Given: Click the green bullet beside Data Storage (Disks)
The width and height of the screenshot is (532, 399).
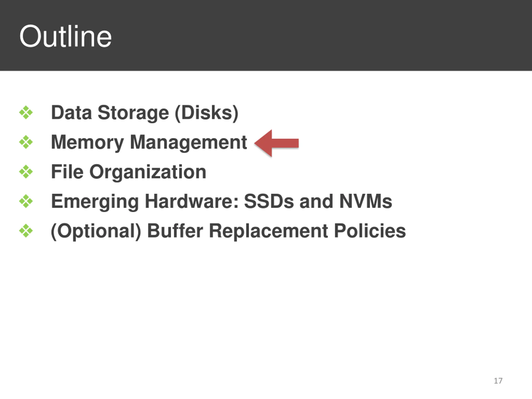Looking at the screenshot, I should 26,112.
